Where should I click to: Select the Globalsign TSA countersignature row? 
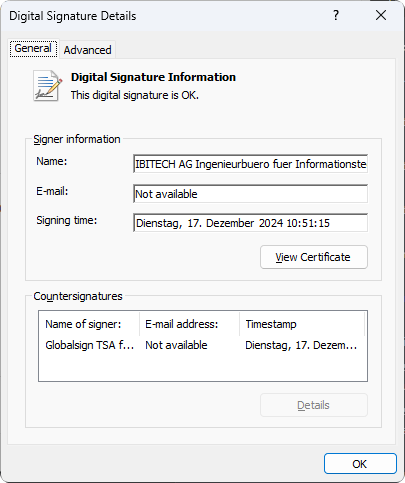point(203,345)
